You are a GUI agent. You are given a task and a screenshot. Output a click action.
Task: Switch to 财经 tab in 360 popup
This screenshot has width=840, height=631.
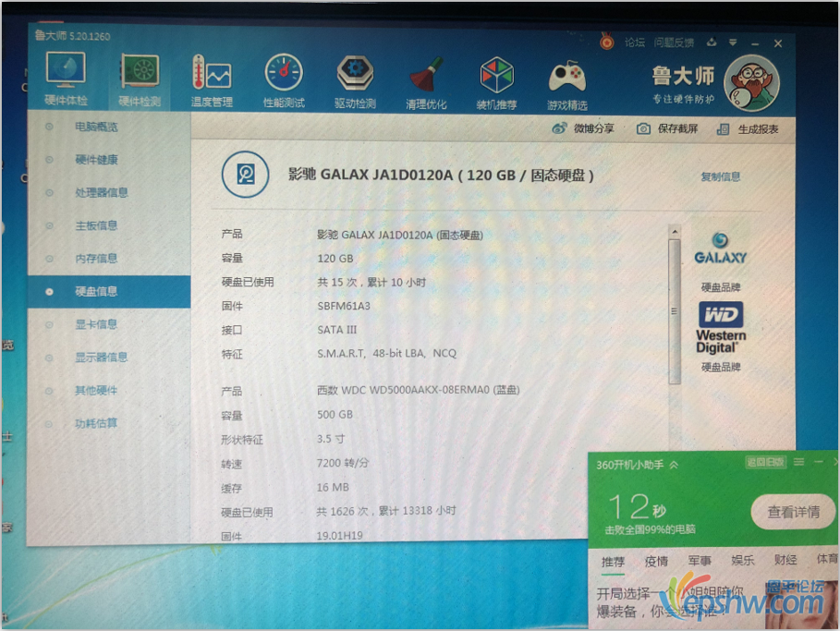pyautogui.click(x=785, y=560)
